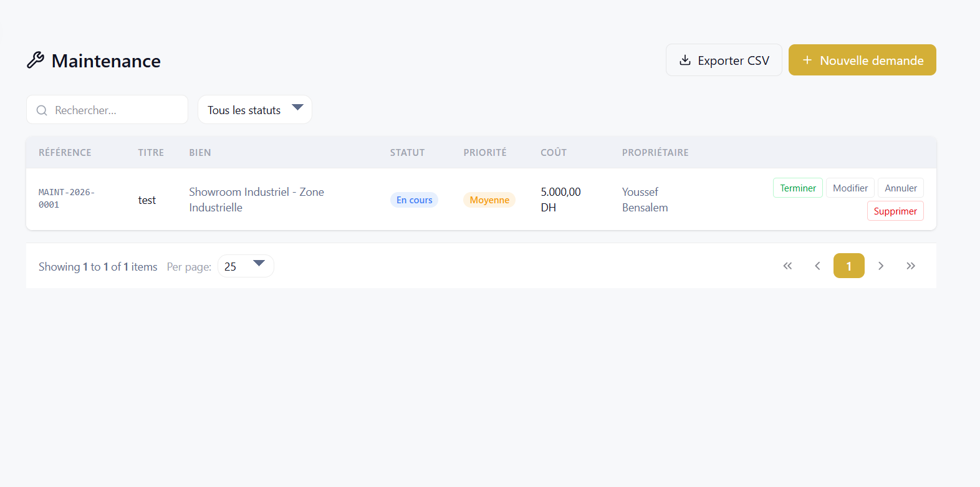980x487 pixels.
Task: Click the Statut column header
Action: coord(407,152)
